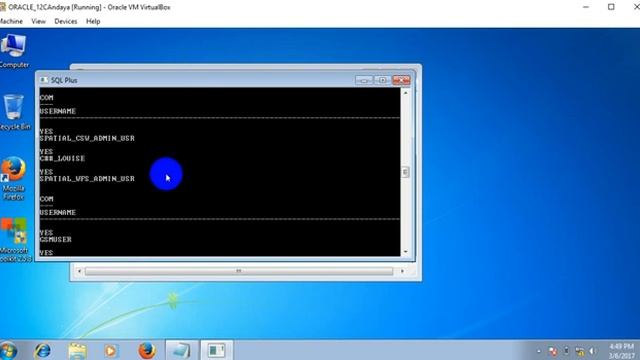This screenshot has height=360, width=640.
Task: Click the red security tray icon
Action: pyautogui.click(x=553, y=351)
